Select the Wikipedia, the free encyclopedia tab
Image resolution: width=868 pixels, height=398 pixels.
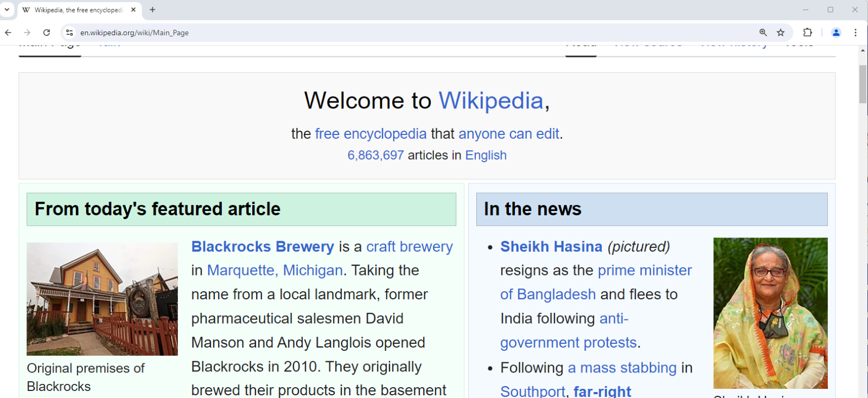point(79,10)
